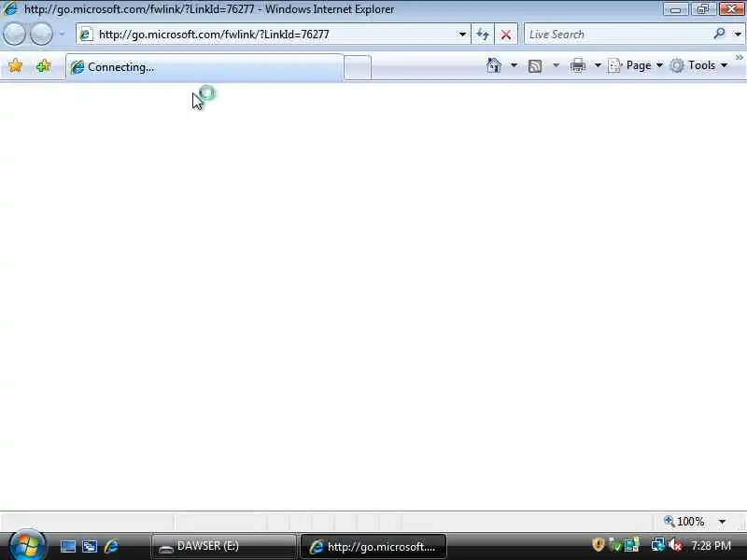Open the Tools menu
747x560 pixels.
pyautogui.click(x=698, y=65)
